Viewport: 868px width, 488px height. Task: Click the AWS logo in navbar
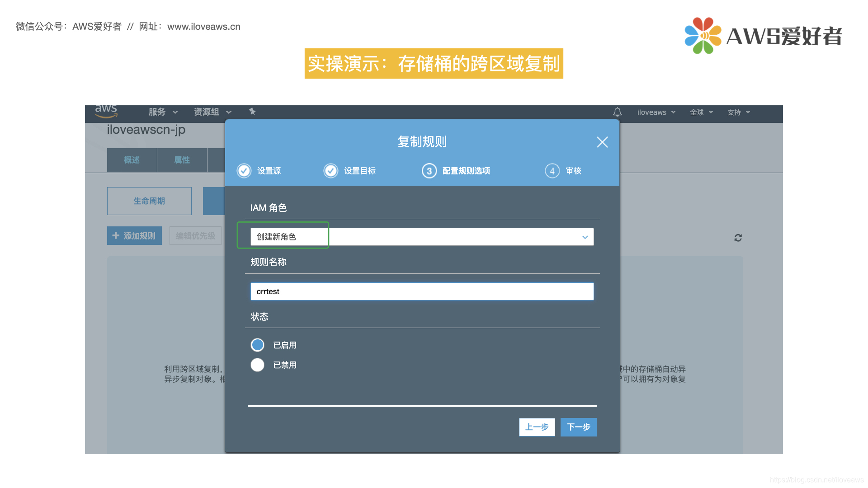106,111
